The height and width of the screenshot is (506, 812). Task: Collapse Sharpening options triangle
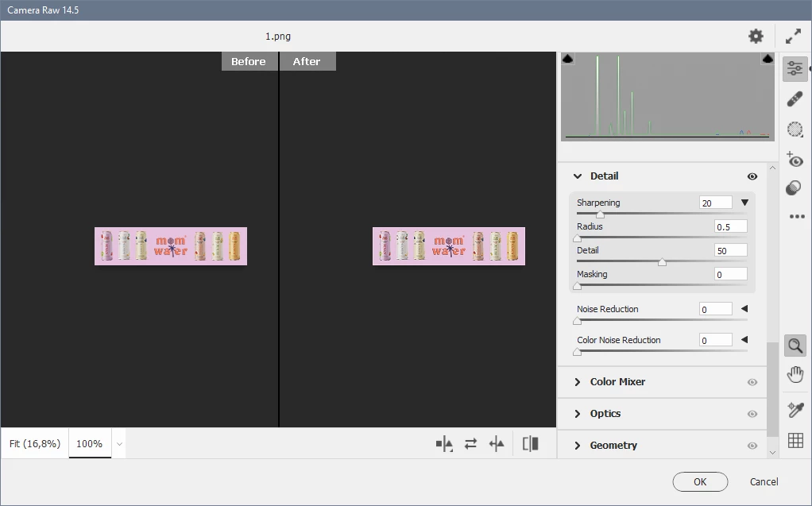tap(744, 203)
